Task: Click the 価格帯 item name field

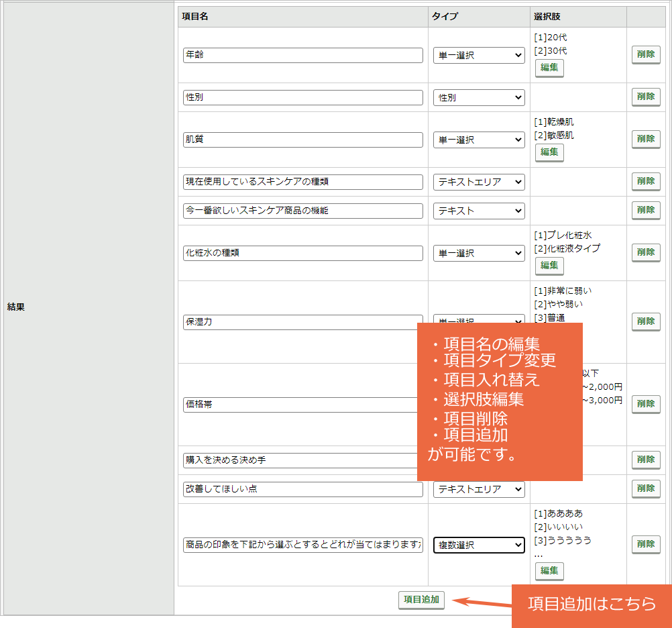Action: (x=300, y=405)
